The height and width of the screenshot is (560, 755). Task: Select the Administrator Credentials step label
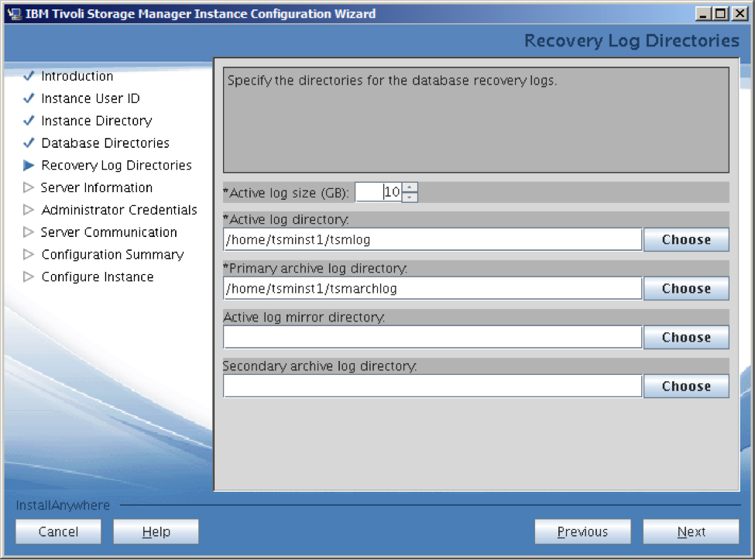pos(119,210)
